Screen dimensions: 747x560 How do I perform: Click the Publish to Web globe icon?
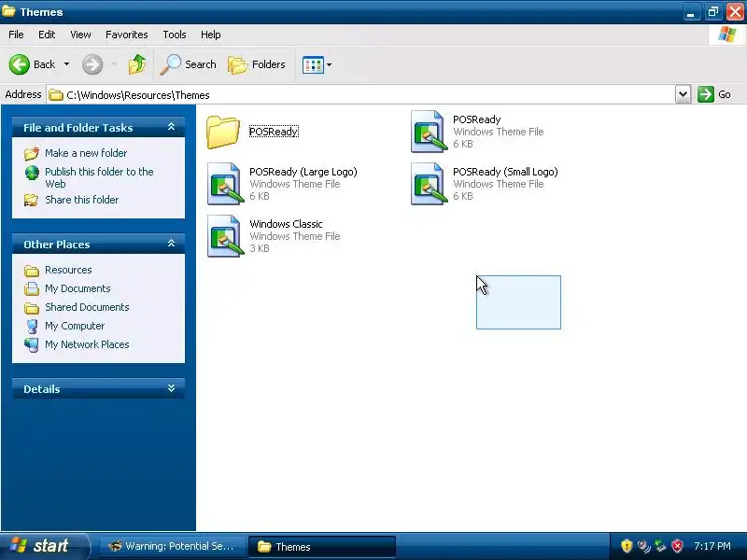[x=32, y=173]
